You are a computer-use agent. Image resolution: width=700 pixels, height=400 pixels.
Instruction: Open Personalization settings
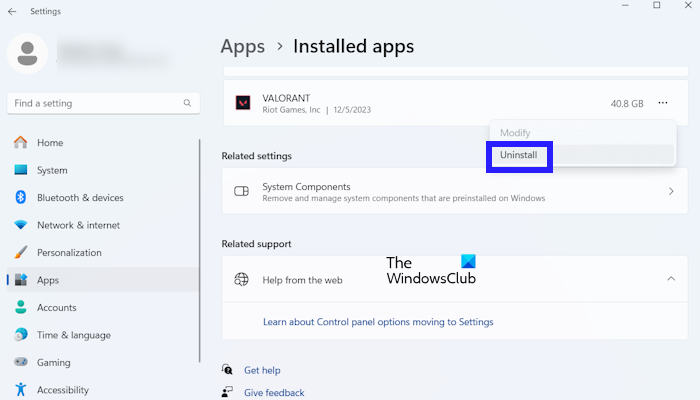pos(69,253)
